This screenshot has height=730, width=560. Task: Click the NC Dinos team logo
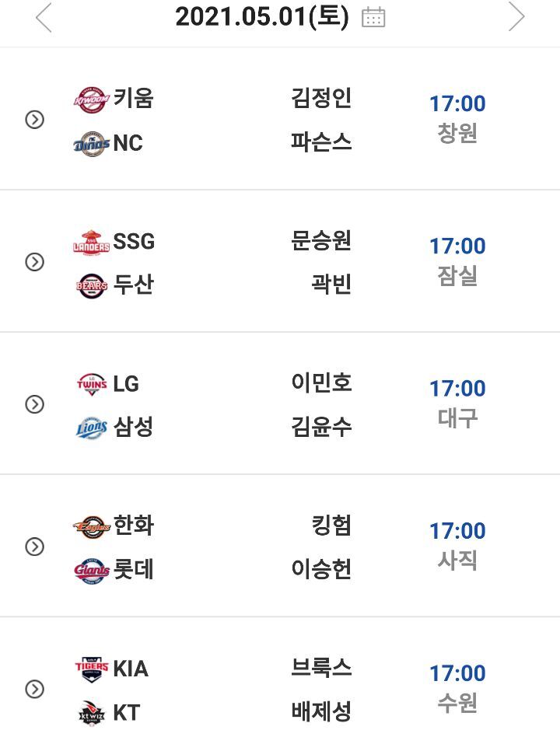click(x=92, y=144)
